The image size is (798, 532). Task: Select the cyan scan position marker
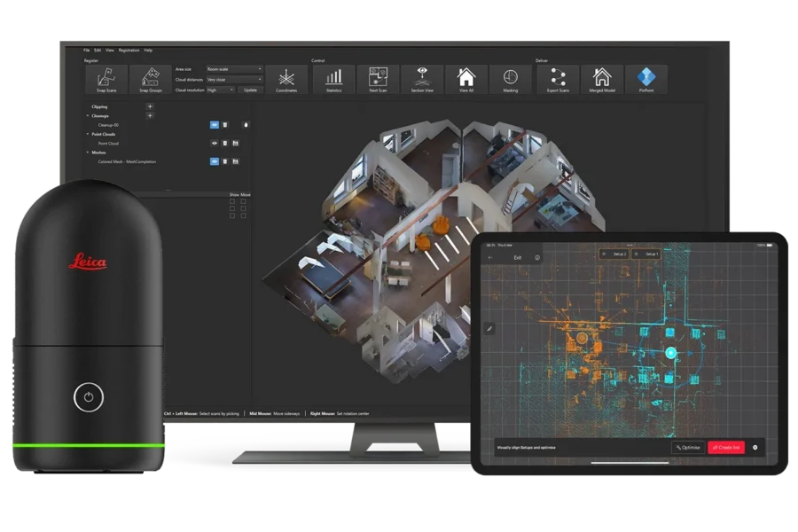pos(671,352)
